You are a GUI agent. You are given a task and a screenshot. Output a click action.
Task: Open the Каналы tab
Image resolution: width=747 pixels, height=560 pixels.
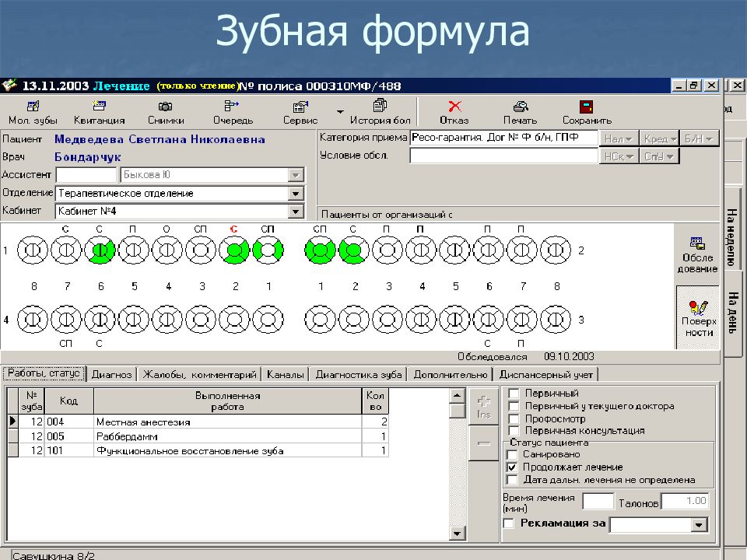(286, 375)
